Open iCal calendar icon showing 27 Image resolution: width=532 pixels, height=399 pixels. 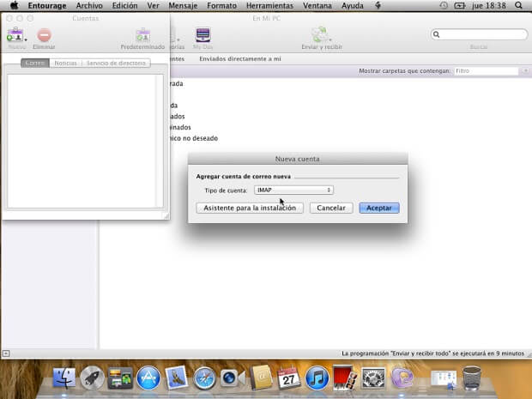click(x=288, y=378)
